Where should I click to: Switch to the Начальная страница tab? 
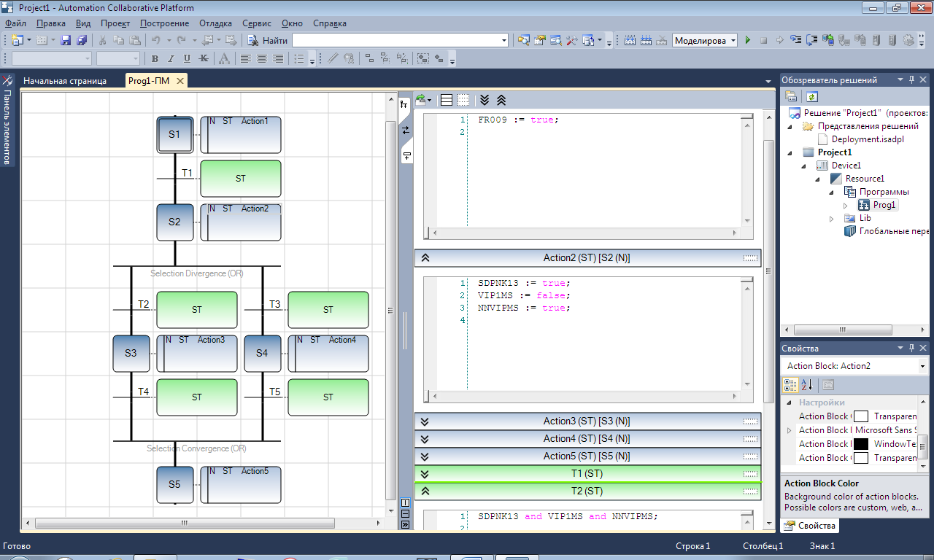65,80
